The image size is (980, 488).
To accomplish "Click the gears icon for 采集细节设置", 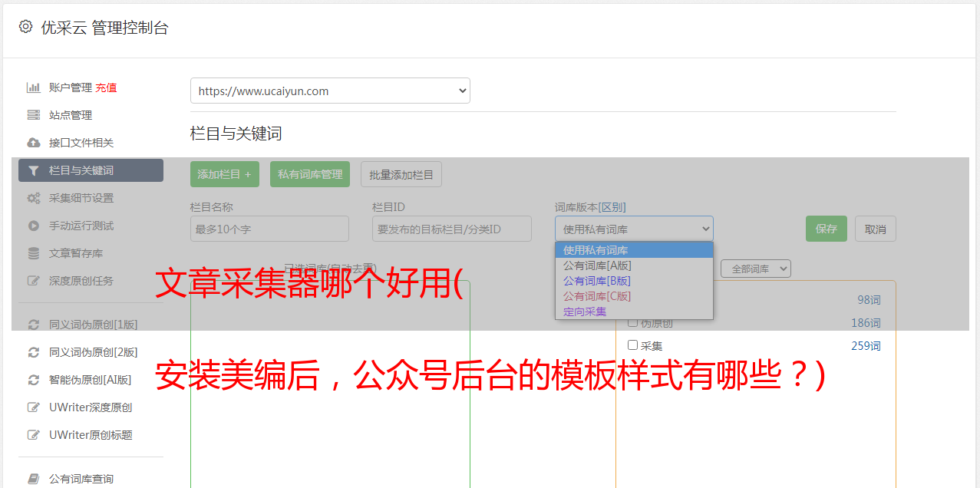I will (33, 198).
